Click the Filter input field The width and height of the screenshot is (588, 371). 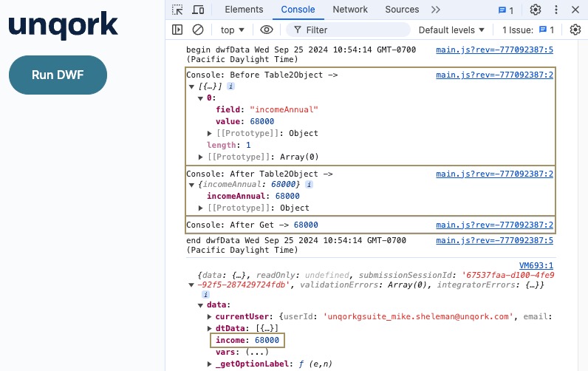click(x=348, y=30)
